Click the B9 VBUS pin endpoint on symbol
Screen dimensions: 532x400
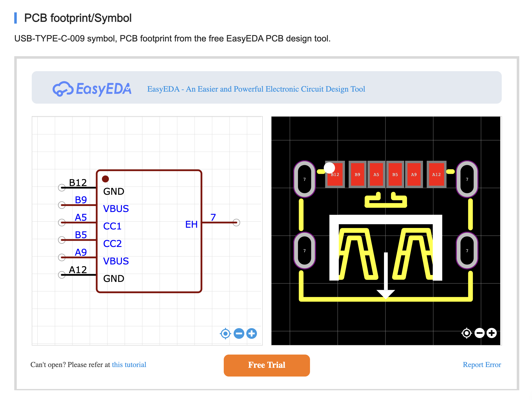pyautogui.click(x=62, y=205)
